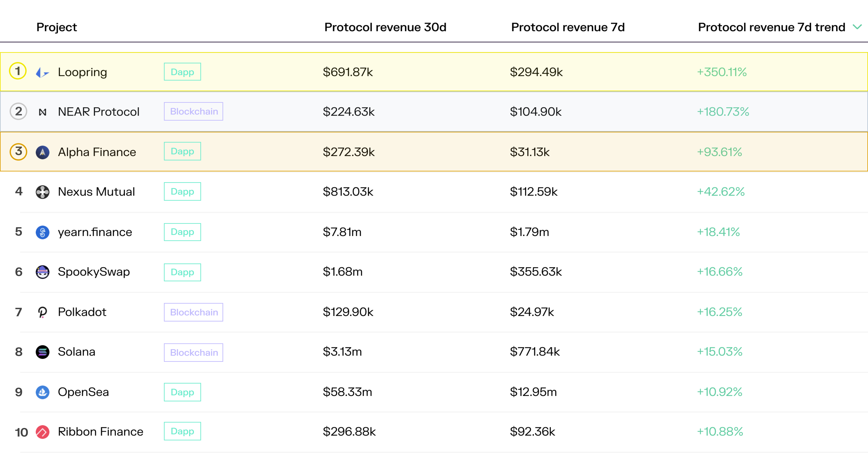Sort by Protocol revenue 7d header

click(568, 27)
